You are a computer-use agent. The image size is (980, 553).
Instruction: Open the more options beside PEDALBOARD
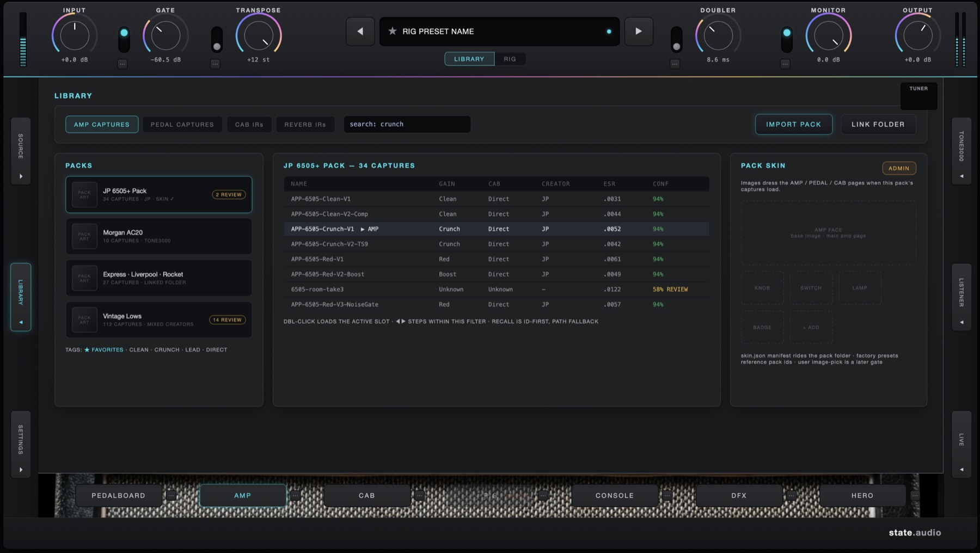click(x=171, y=495)
